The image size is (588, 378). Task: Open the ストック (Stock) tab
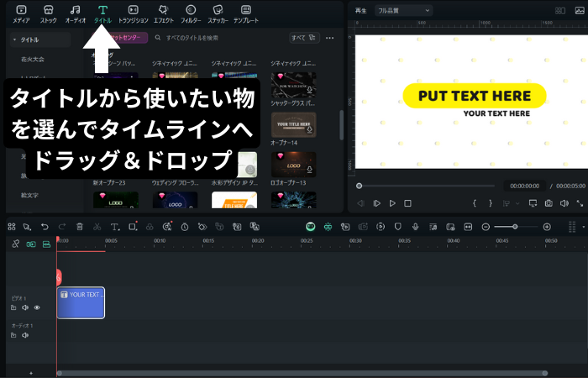coord(49,14)
